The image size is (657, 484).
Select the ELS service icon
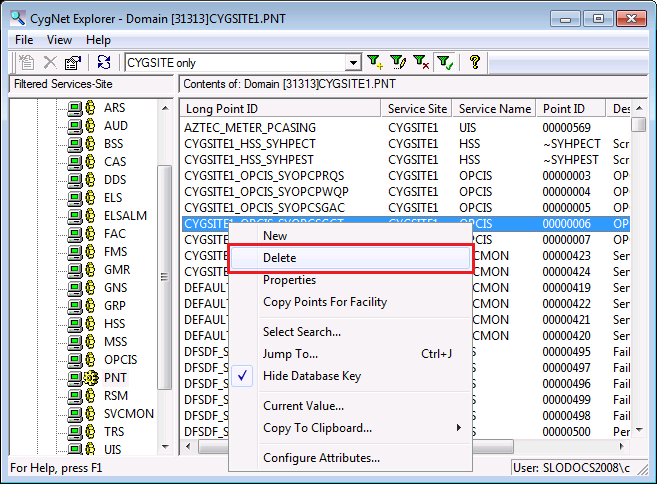(81, 198)
